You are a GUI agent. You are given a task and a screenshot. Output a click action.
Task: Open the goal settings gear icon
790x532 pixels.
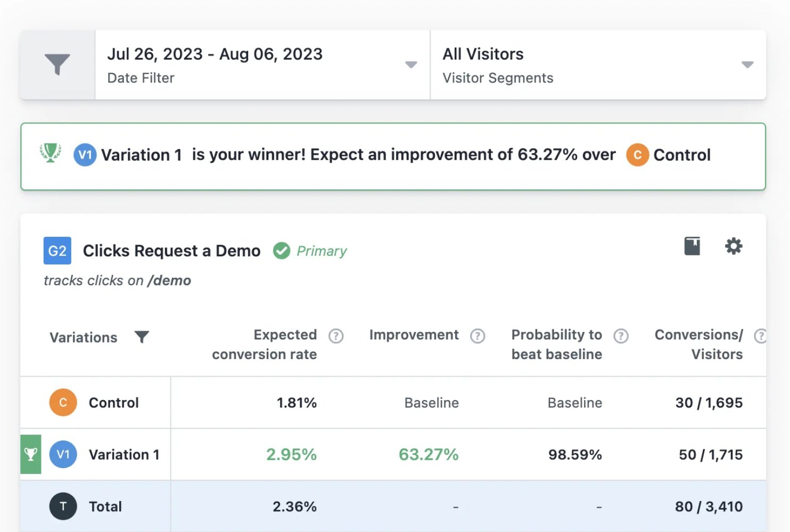(x=734, y=246)
